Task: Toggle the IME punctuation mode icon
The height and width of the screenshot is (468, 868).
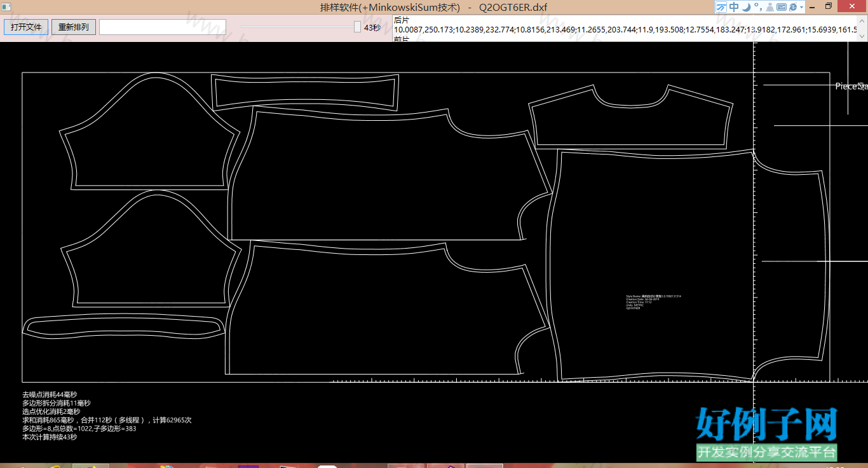Action: pyautogui.click(x=757, y=7)
